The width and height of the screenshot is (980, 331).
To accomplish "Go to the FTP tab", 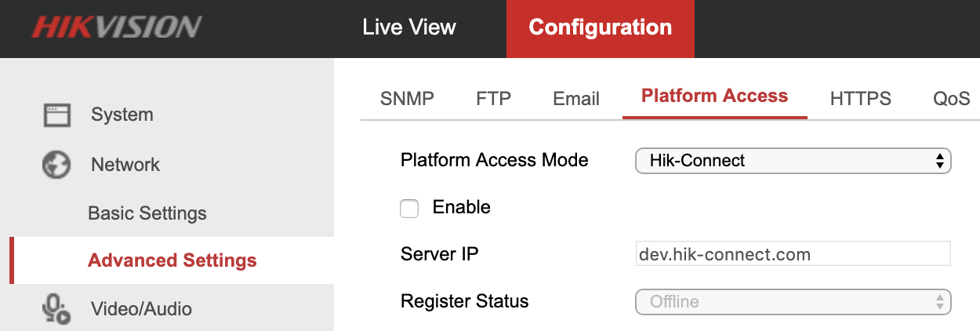I will 493,99.
